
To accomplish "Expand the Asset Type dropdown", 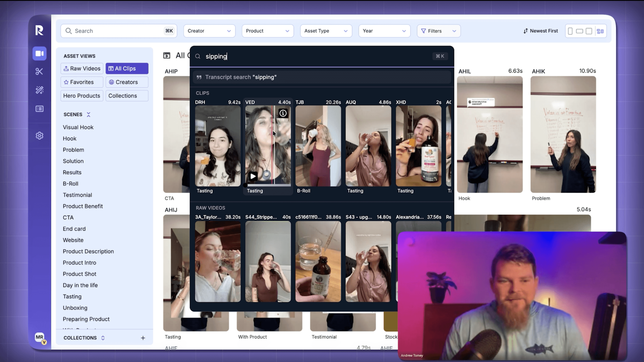I will click(326, 31).
